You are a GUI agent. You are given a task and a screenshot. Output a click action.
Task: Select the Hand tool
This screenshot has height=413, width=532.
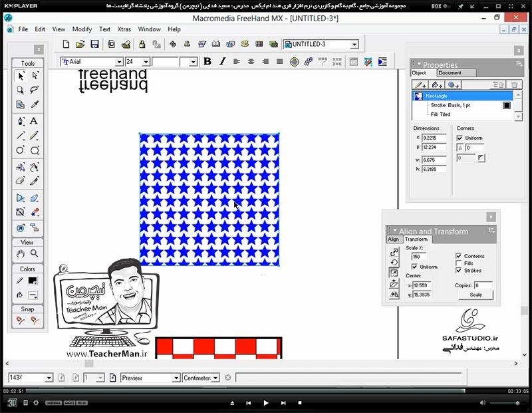(x=21, y=253)
